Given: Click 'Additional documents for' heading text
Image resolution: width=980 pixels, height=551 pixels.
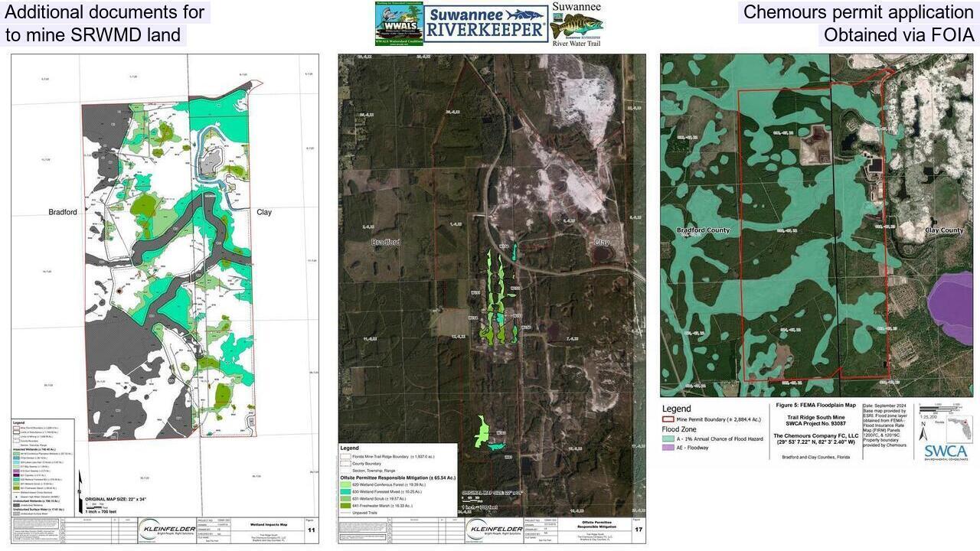Looking at the screenshot, I should [105, 12].
